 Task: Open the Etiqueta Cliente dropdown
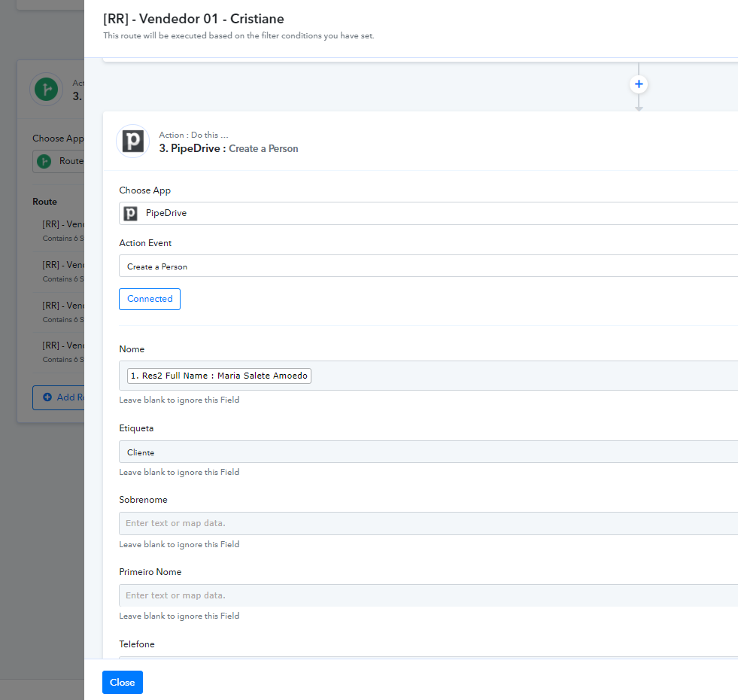click(x=428, y=452)
